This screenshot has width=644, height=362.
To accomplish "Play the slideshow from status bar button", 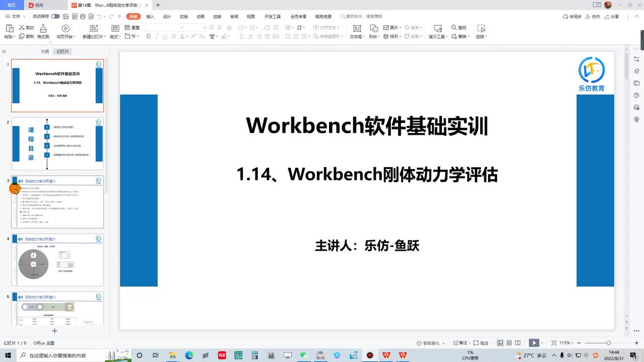I will click(x=534, y=343).
